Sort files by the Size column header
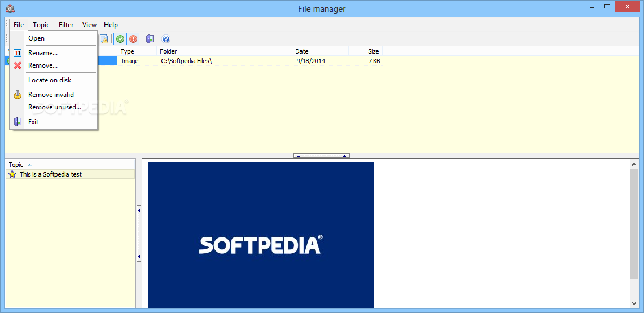 point(366,51)
